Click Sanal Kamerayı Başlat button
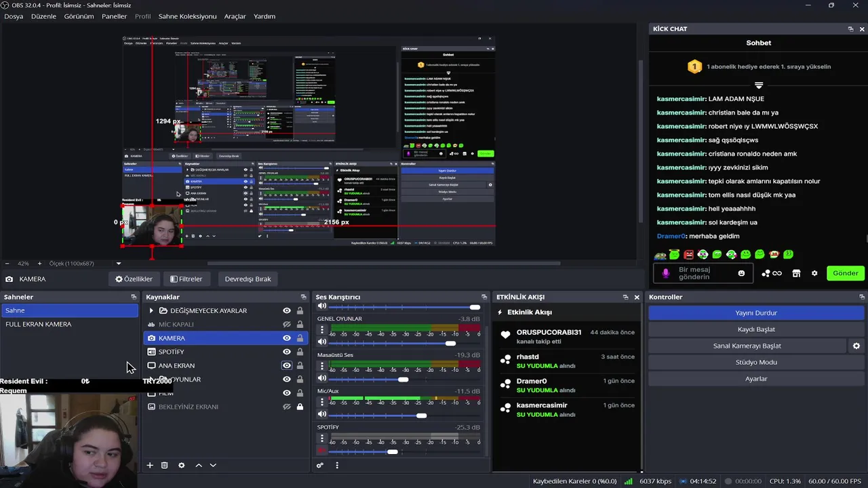This screenshot has height=488, width=868. tap(749, 346)
